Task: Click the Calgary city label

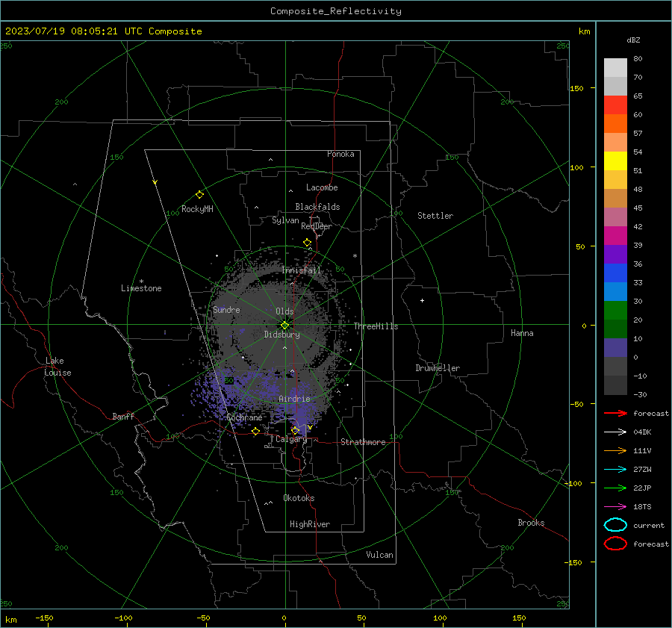Action: 291,439
